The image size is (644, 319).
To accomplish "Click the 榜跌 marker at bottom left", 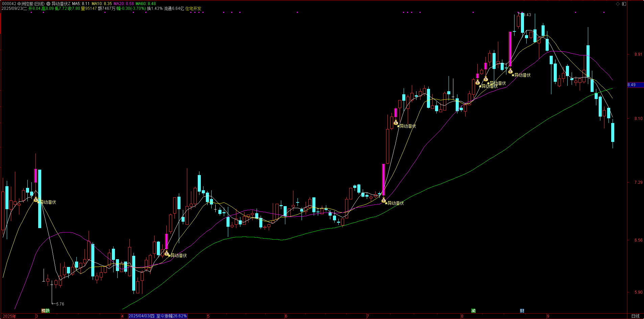I will pyautogui.click(x=45, y=311).
